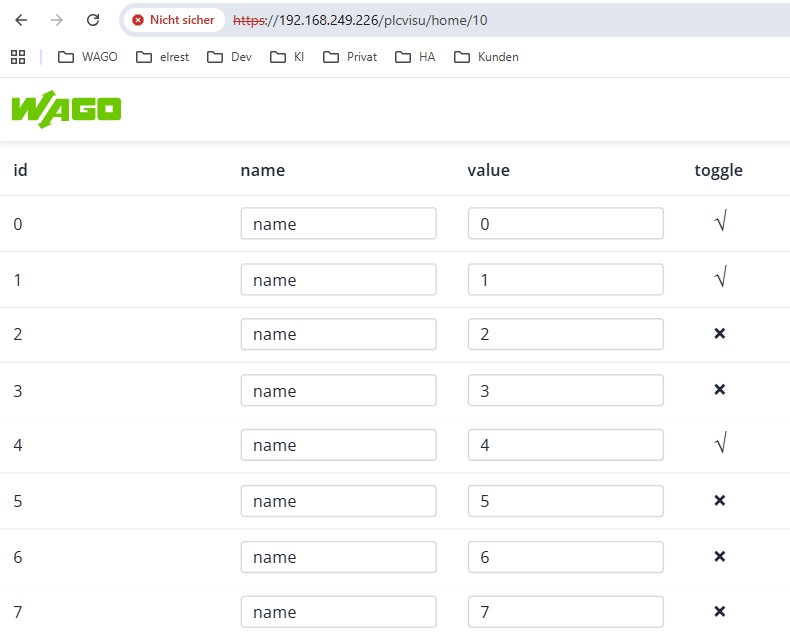
Task: Open the apps grid icon in bookmarks bar
Action: (x=18, y=57)
